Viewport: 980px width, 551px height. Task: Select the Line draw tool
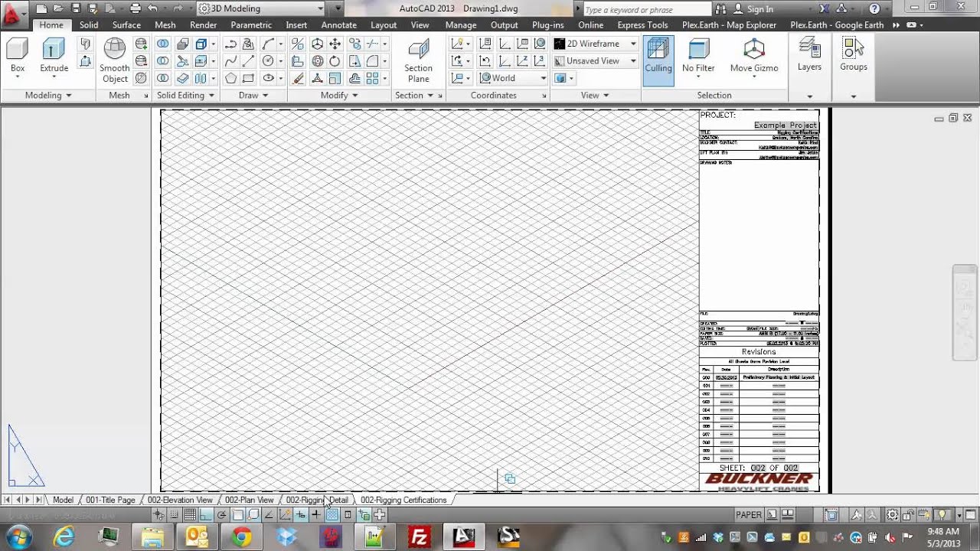(249, 61)
